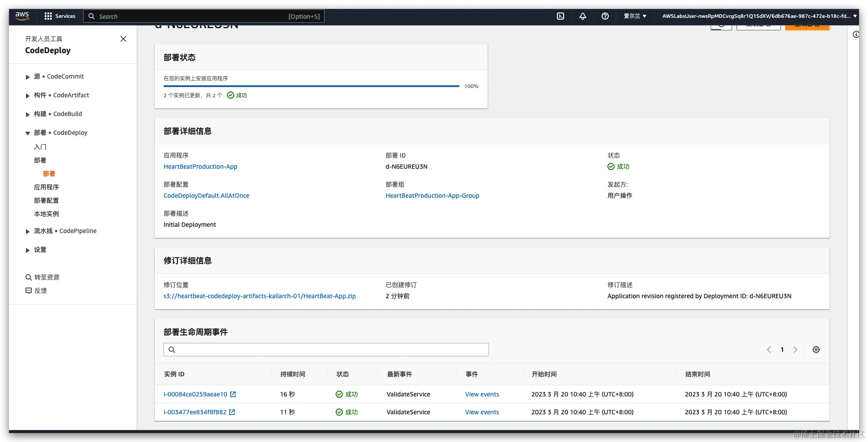Collapse 部署 CodeDeploy section

pyautogui.click(x=28, y=133)
